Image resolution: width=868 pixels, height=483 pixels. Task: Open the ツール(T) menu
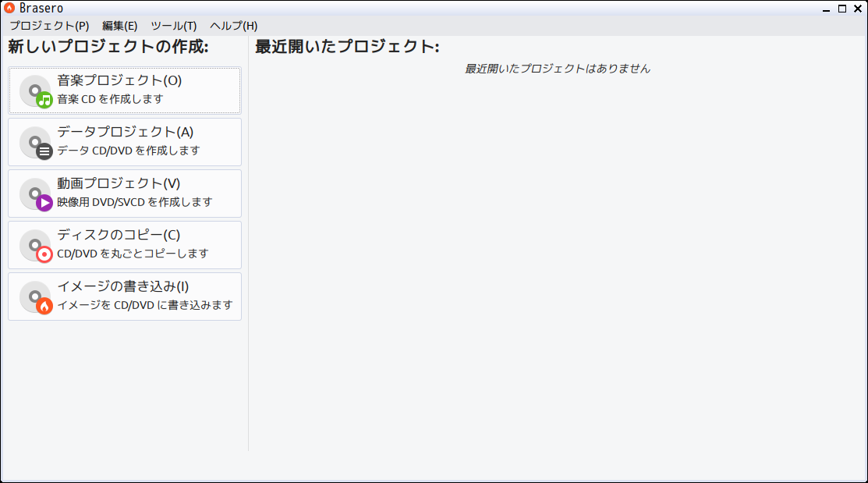point(173,26)
